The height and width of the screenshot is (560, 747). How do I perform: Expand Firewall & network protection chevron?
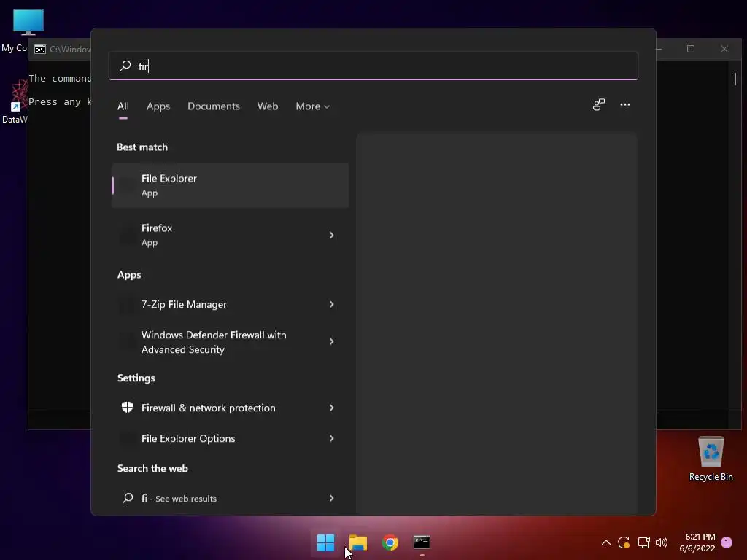332,408
